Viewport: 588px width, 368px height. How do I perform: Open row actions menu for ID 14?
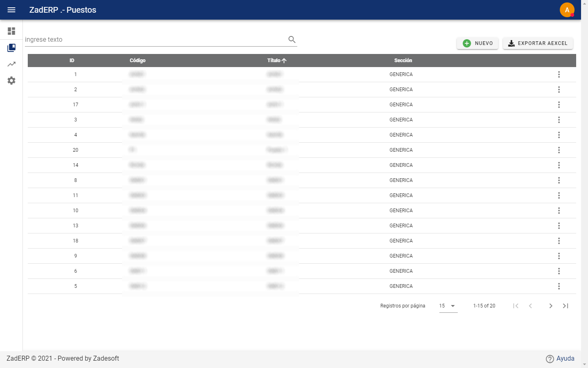click(x=559, y=165)
